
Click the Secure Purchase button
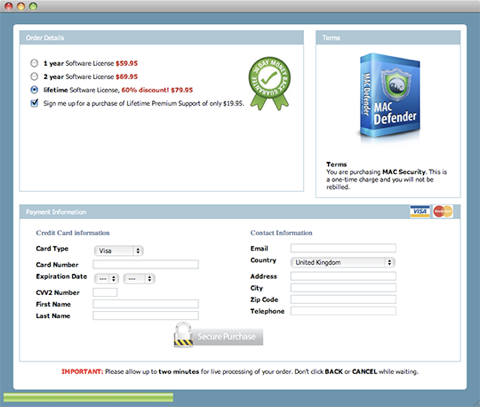(x=227, y=337)
